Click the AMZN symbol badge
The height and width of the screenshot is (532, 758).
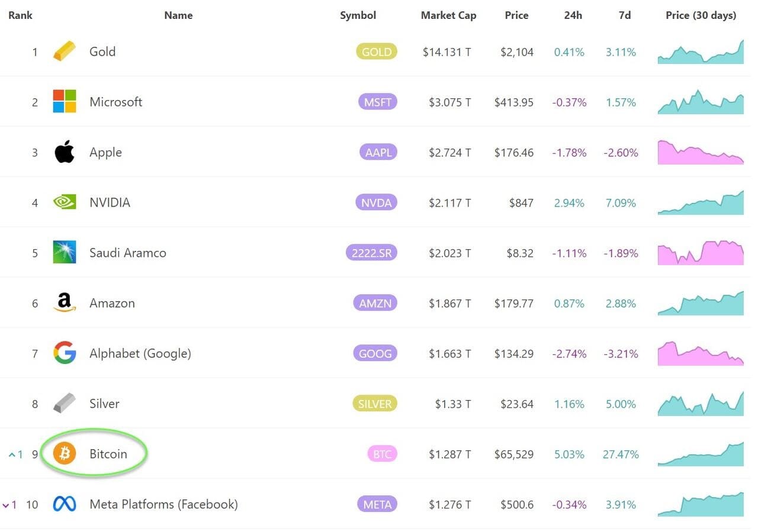pos(375,303)
